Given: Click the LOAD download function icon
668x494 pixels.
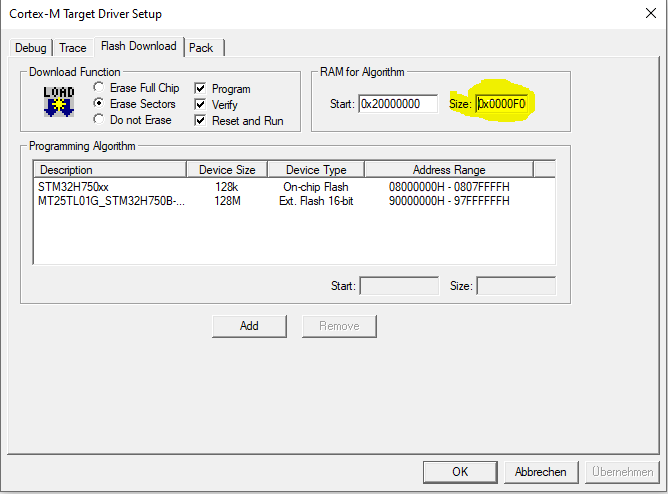Looking at the screenshot, I should [59, 101].
